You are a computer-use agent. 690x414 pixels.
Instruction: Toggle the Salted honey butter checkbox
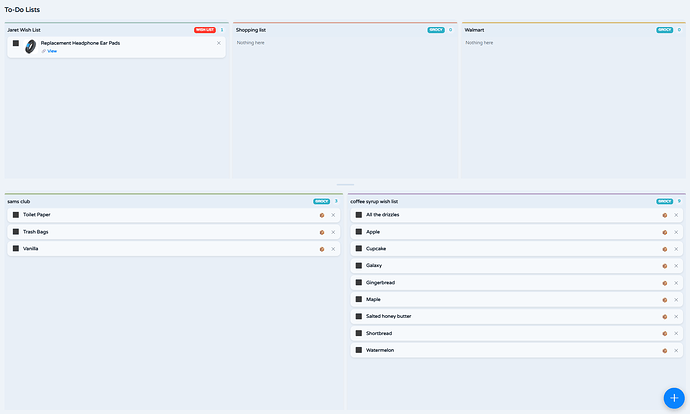(359, 316)
